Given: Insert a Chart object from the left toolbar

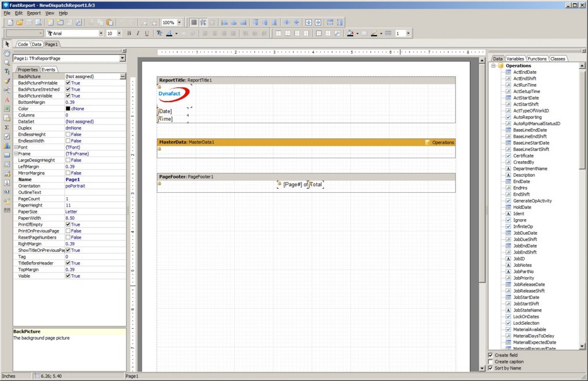Looking at the screenshot, I should (7, 146).
